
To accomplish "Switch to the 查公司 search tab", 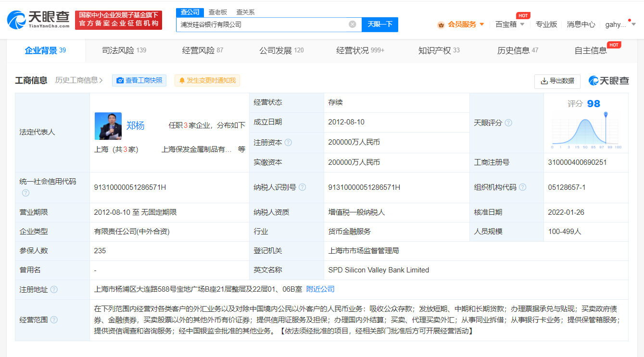I will point(189,12).
